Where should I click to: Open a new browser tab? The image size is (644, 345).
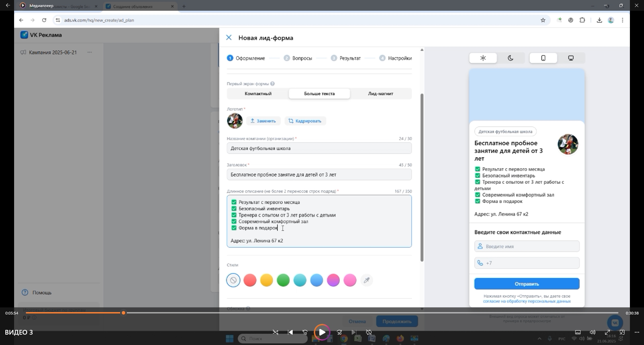[184, 6]
